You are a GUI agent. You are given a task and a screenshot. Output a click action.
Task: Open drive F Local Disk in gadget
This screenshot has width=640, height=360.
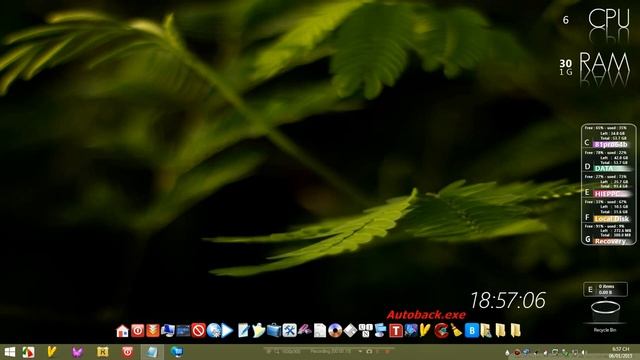pyautogui.click(x=608, y=210)
